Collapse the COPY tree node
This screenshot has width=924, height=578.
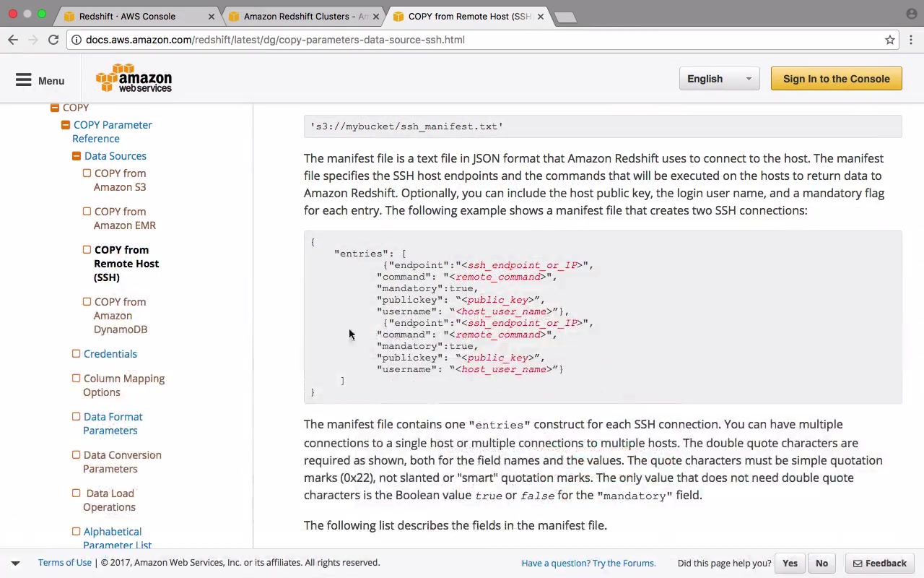pyautogui.click(x=55, y=108)
